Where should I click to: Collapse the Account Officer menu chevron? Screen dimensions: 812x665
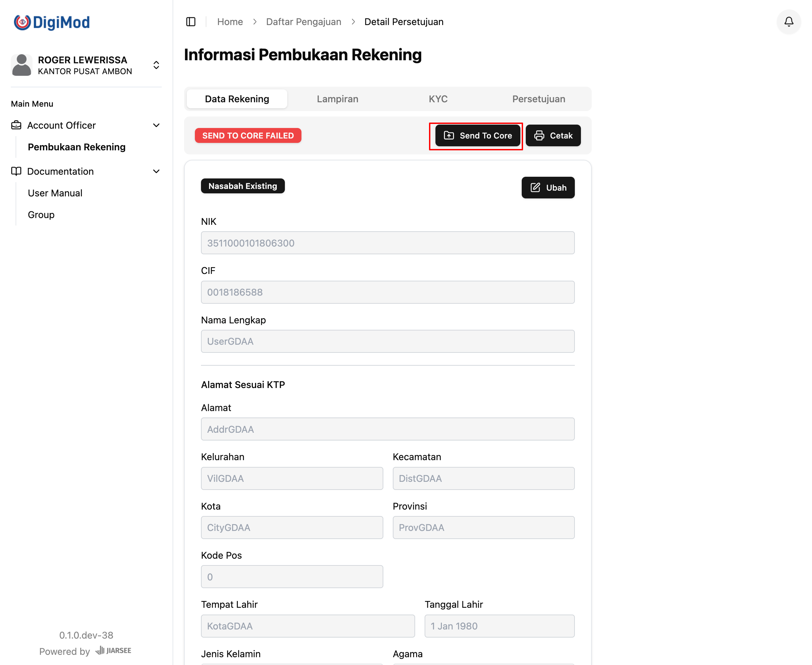coord(156,125)
